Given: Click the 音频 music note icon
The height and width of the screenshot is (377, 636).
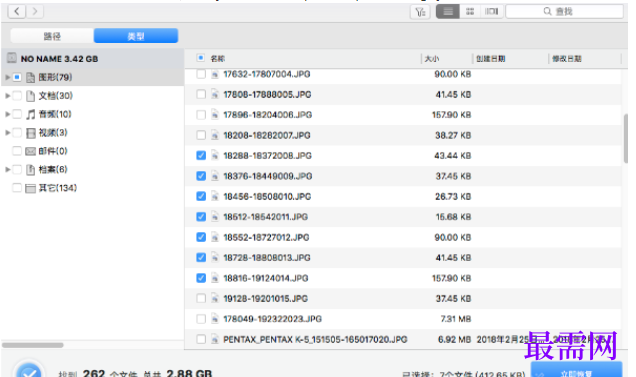Looking at the screenshot, I should 30,114.
